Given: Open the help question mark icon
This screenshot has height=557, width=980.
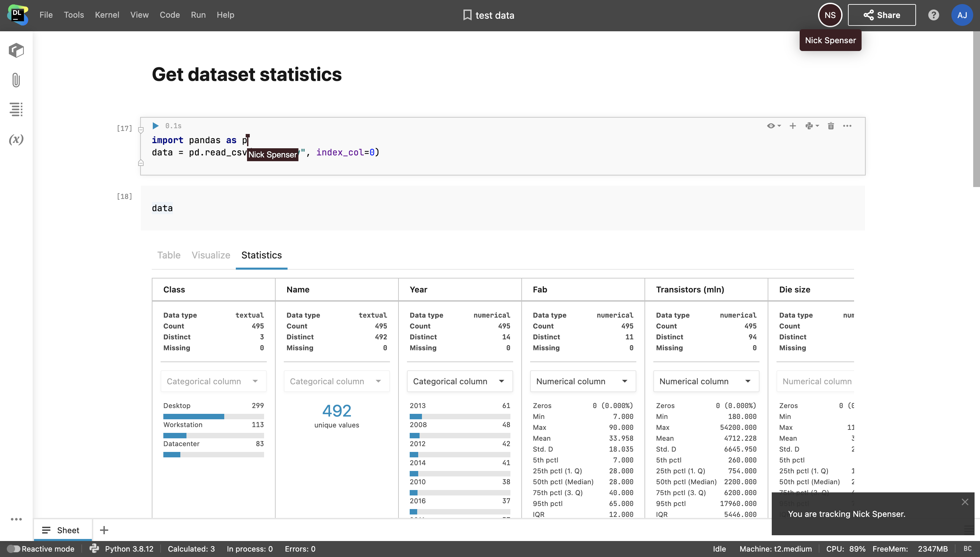Looking at the screenshot, I should coord(933,15).
